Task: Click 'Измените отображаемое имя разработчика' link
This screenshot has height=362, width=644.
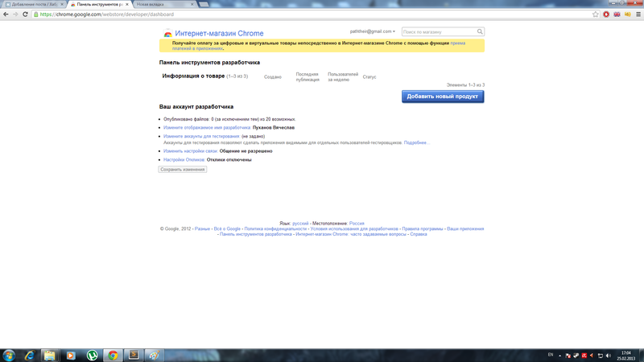Action: (x=207, y=128)
